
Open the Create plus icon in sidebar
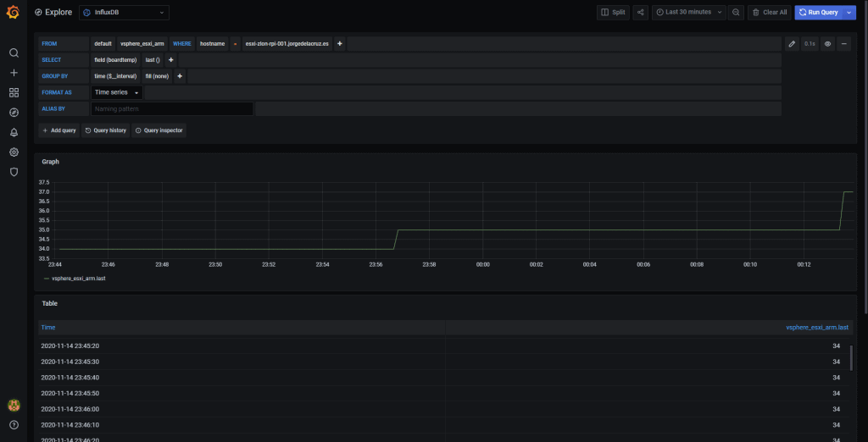[14, 73]
